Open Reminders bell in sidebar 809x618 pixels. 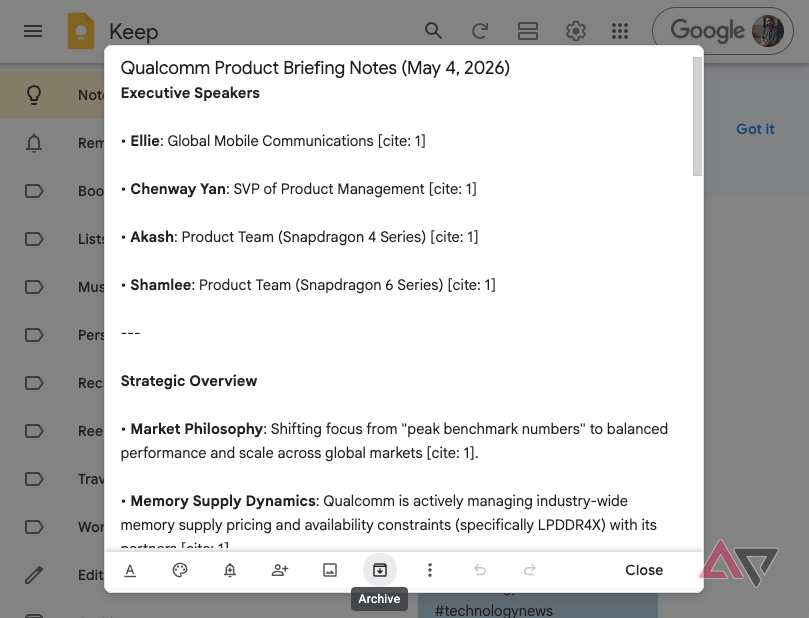point(34,143)
